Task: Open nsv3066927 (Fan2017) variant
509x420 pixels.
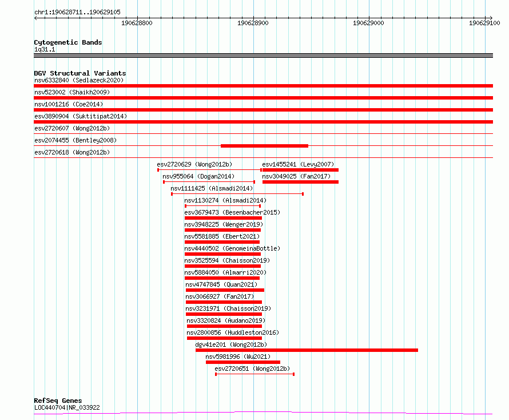Action: tap(220, 296)
